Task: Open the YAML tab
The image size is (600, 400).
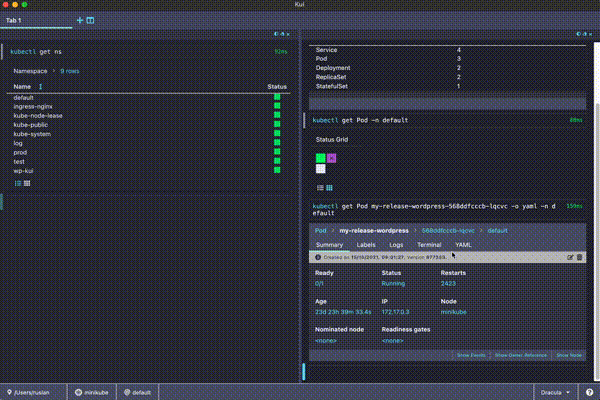Action: click(x=463, y=244)
